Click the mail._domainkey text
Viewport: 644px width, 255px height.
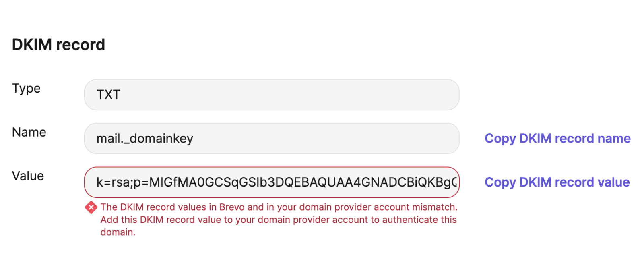[145, 139]
